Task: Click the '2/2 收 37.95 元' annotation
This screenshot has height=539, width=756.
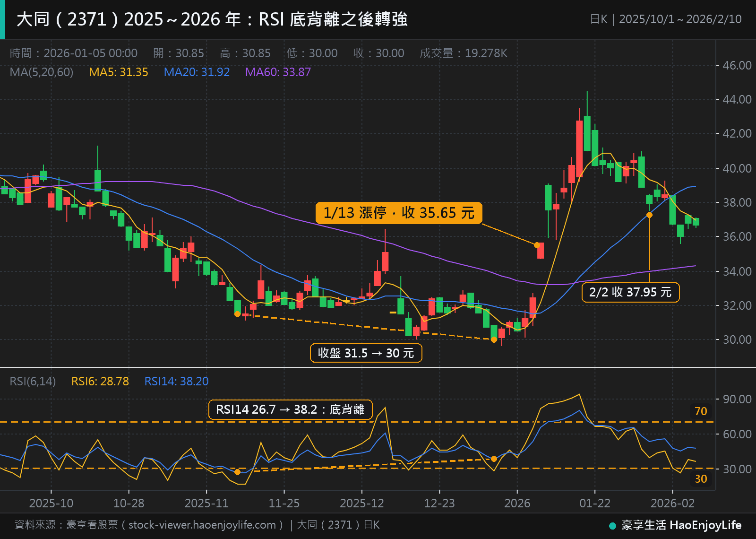Action: point(630,292)
